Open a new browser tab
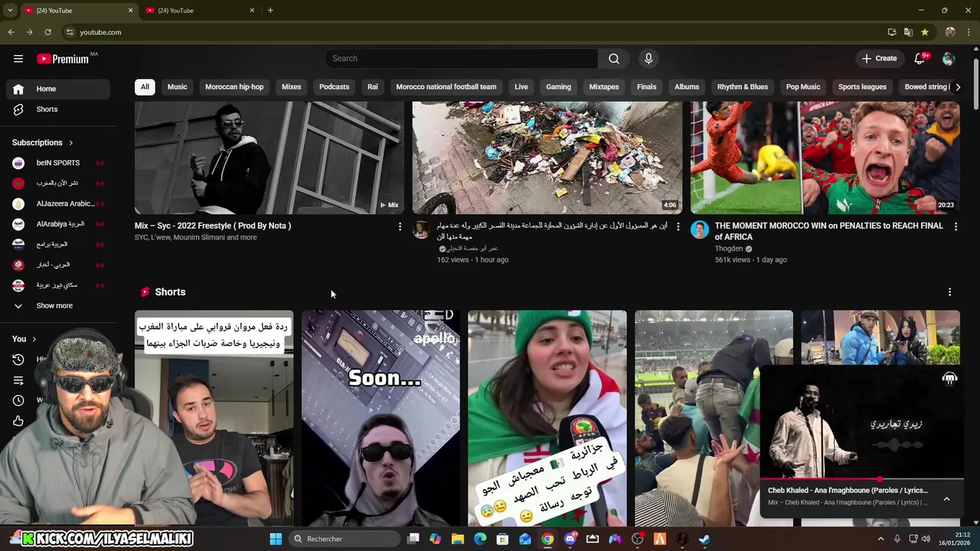The width and height of the screenshot is (980, 551). click(270, 10)
